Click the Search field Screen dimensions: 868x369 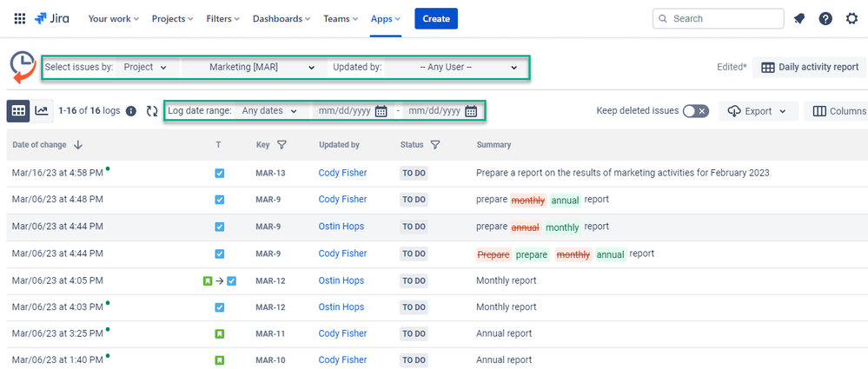coord(719,19)
